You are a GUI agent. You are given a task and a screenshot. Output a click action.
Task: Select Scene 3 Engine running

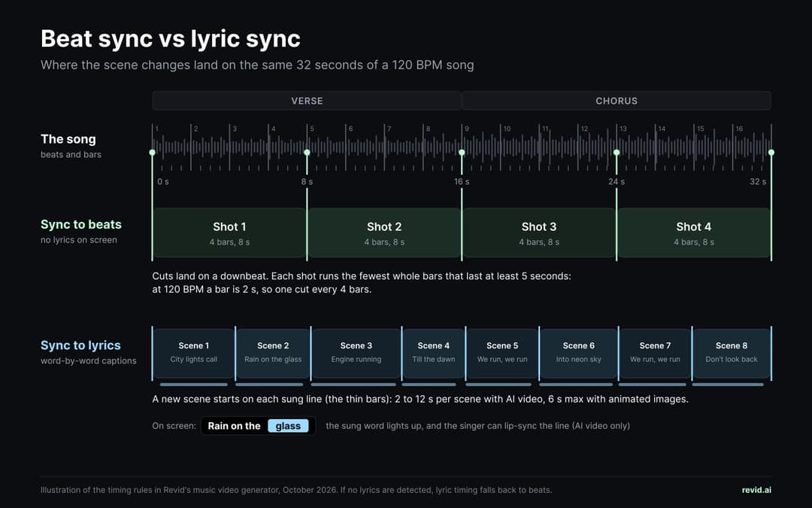pos(356,353)
